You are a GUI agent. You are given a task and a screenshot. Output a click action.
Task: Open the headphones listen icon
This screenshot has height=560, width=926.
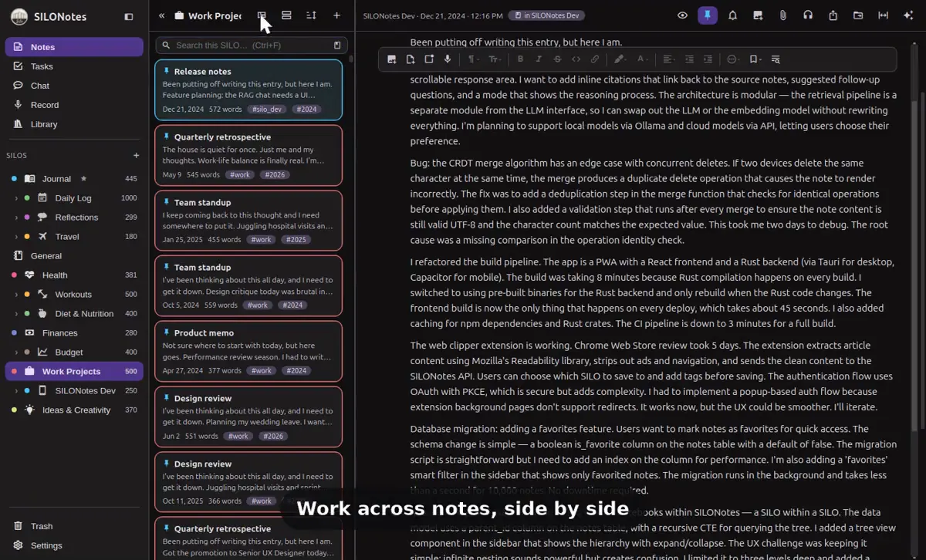coord(808,15)
